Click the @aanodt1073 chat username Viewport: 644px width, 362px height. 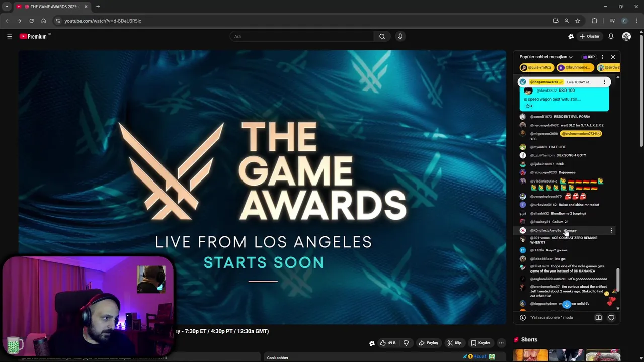point(541,117)
